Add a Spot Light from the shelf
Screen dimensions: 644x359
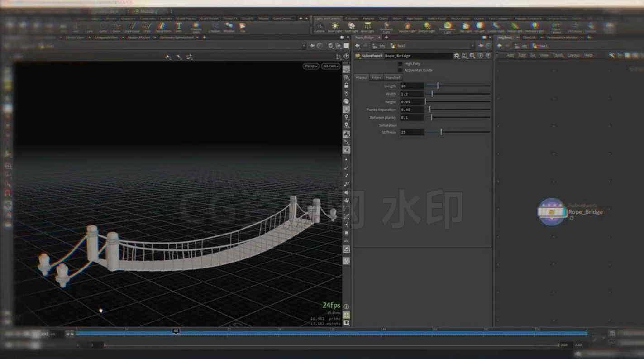tap(351, 27)
